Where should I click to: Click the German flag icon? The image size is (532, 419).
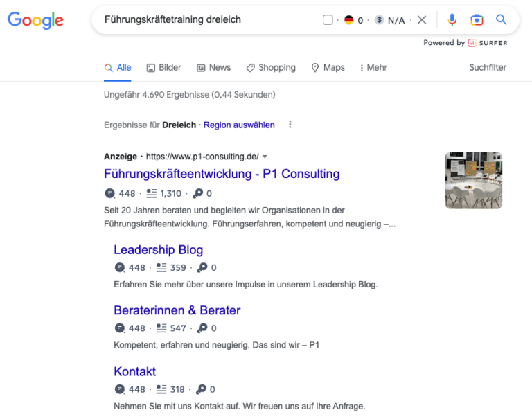tap(349, 20)
